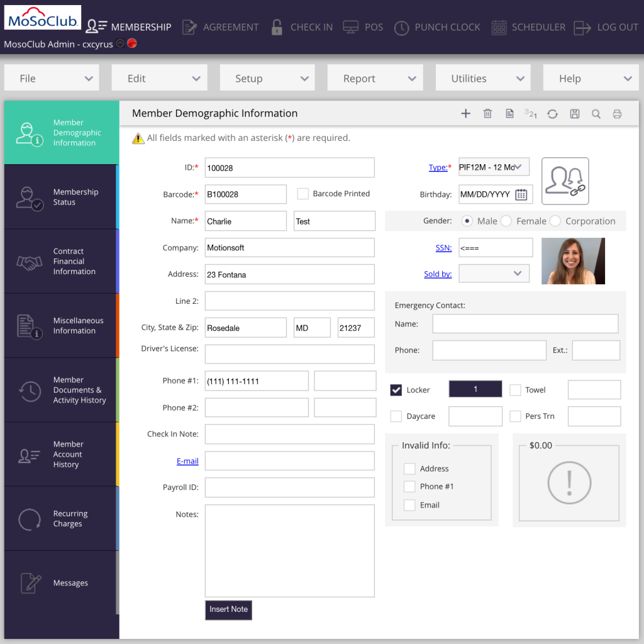The image size is (644, 644).
Task: Open the Contract Financial Information section
Action: pos(60,261)
